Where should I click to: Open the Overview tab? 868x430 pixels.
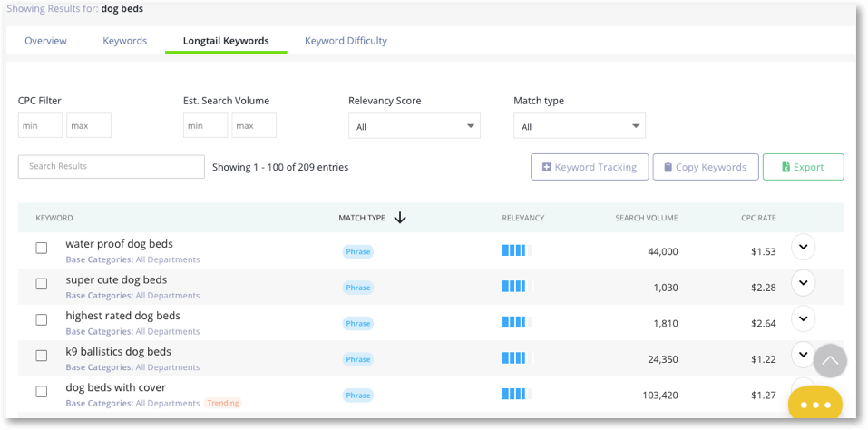(46, 41)
